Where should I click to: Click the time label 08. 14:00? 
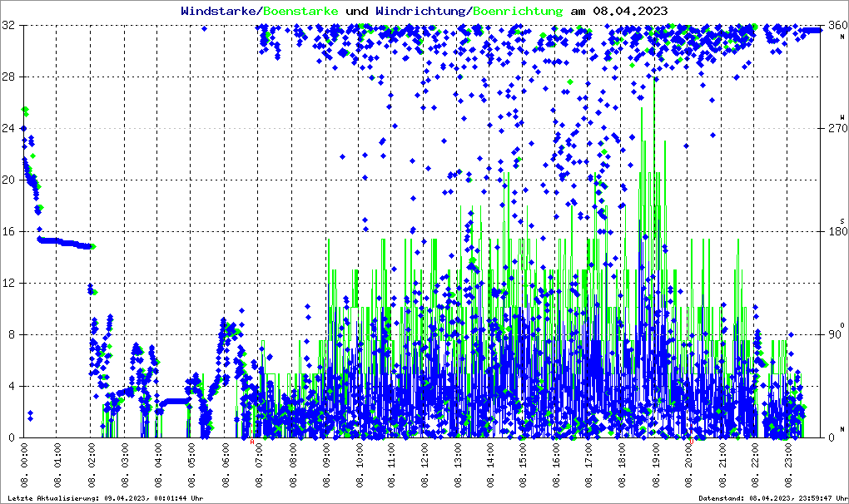(490, 466)
